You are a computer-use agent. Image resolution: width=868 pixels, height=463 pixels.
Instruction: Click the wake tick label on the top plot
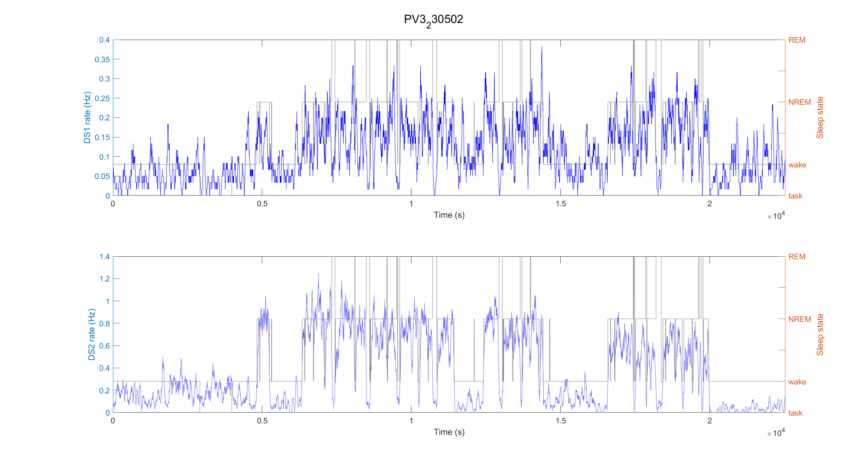(797, 165)
